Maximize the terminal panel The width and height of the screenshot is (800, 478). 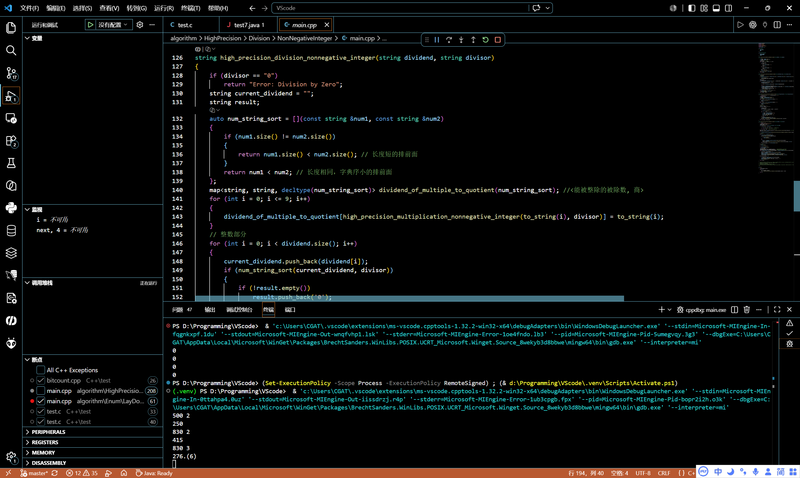pyautogui.click(x=777, y=310)
